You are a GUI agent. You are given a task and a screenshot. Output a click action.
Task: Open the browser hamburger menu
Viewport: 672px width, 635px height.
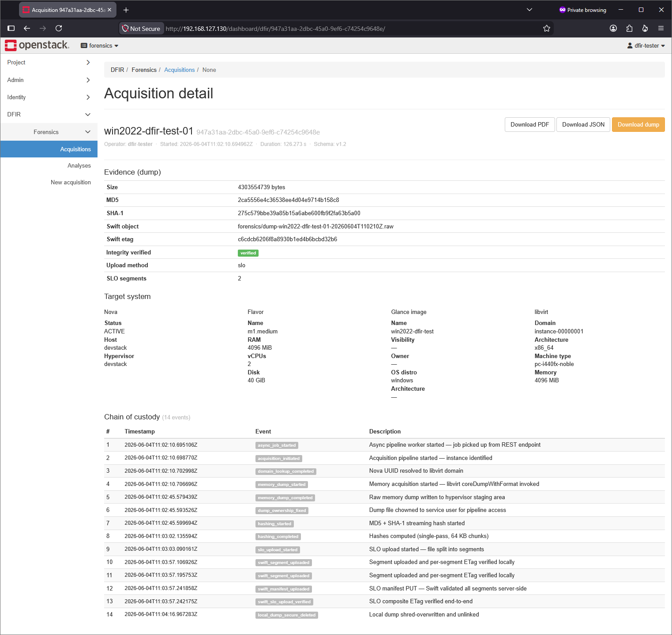point(661,28)
